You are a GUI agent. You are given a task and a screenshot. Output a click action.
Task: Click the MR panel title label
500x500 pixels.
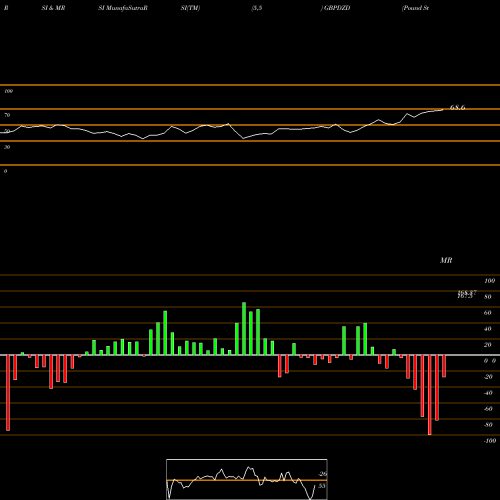(x=446, y=260)
